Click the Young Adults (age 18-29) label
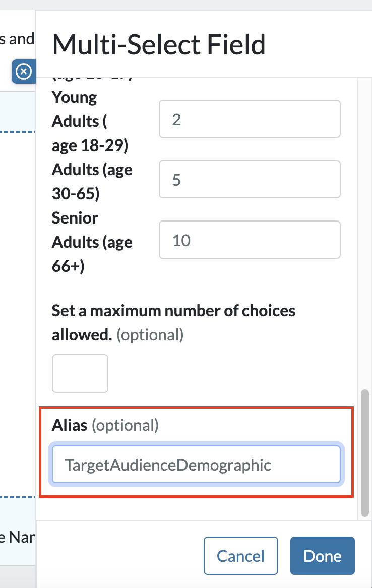Screen dimensions: 372x588 tap(90, 121)
